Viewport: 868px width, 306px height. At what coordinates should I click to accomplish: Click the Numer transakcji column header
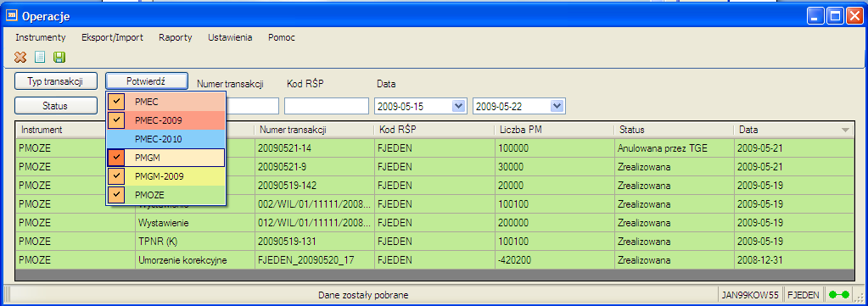point(315,130)
